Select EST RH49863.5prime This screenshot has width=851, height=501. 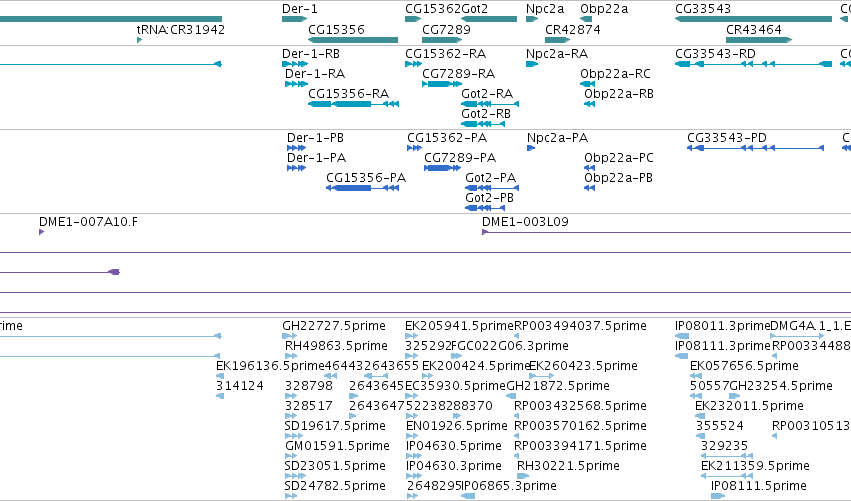[291, 356]
